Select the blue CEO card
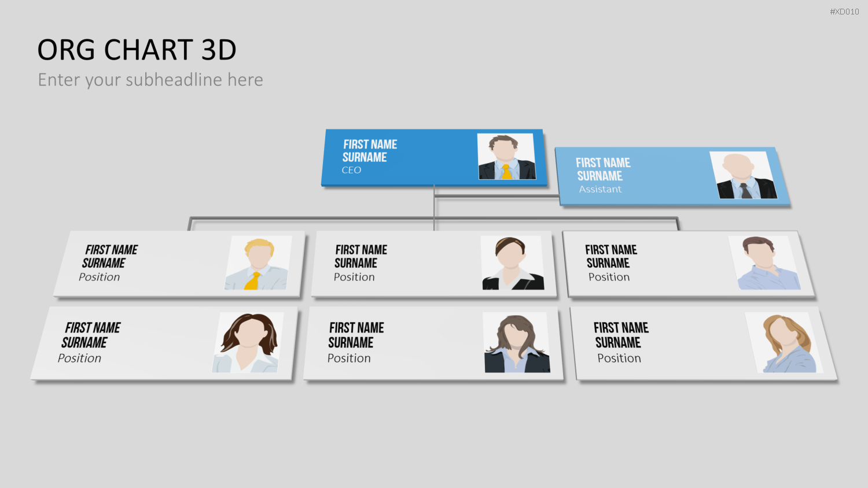Viewport: 868px width, 488px height. (x=434, y=157)
